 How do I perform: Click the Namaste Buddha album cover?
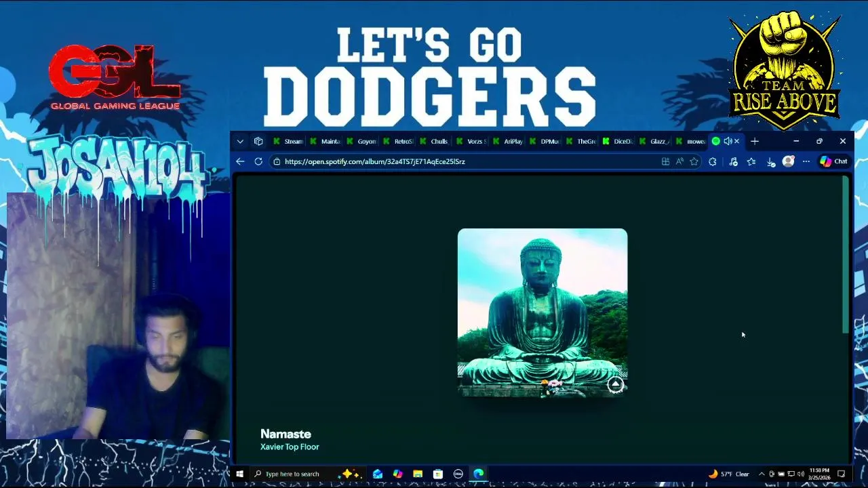(x=542, y=313)
